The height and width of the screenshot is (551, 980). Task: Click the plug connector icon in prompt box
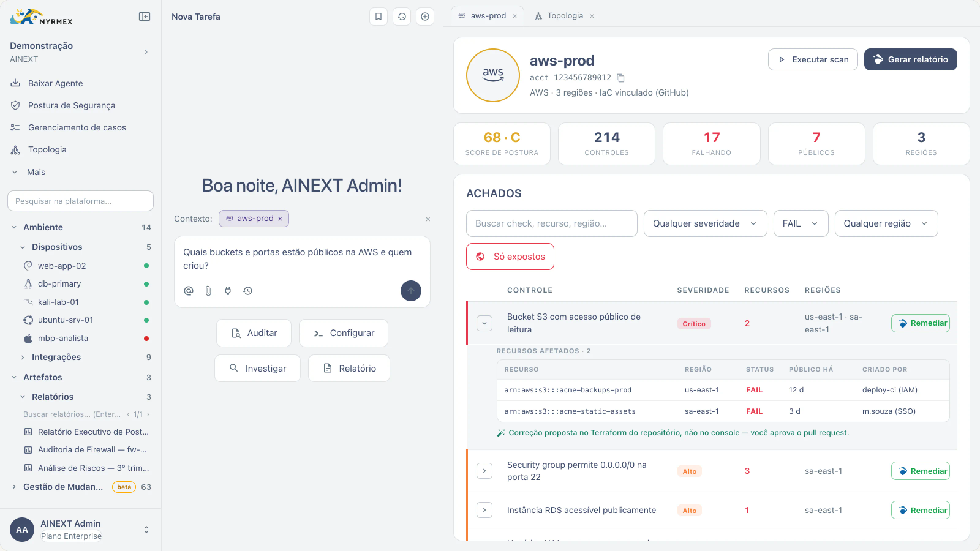tap(228, 291)
